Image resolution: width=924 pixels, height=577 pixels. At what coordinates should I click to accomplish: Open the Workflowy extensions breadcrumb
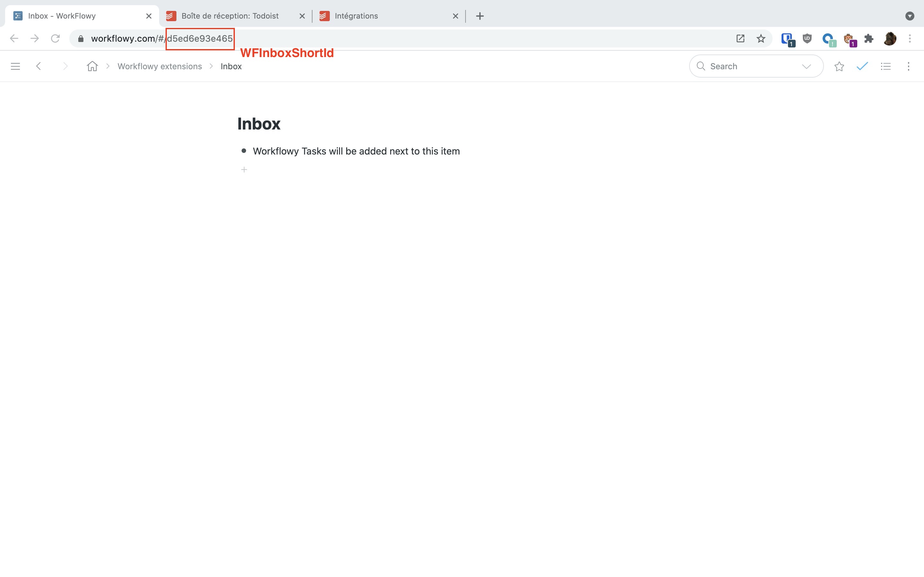tap(159, 66)
